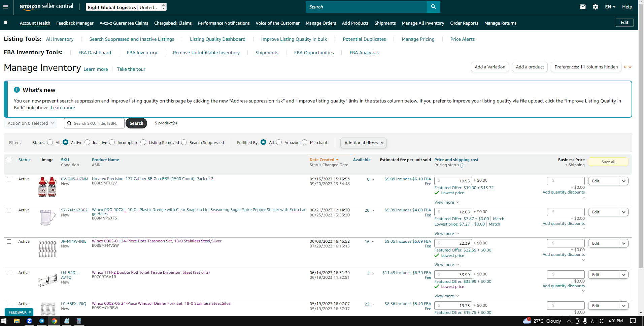The image size is (644, 326).
Task: Check the box for the Toilet Tissue Dispenser row
Action: (9, 273)
